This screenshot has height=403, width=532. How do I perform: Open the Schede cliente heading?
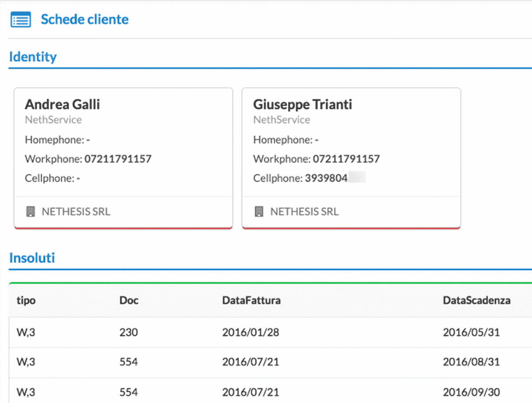85,20
